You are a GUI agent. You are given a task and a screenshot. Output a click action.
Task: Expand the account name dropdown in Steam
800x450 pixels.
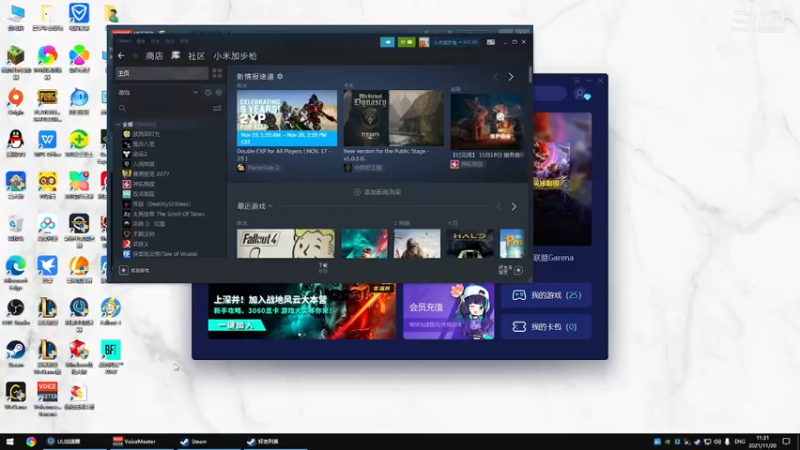[455, 42]
